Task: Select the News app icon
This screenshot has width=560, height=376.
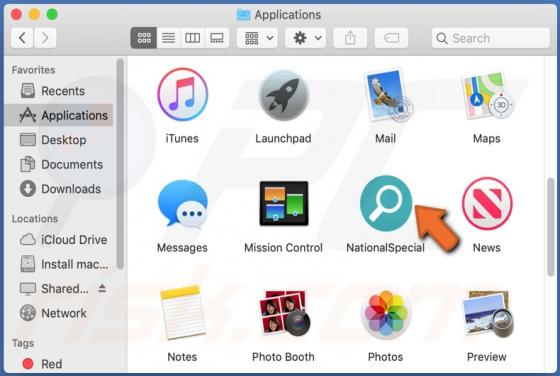Action: [x=487, y=204]
